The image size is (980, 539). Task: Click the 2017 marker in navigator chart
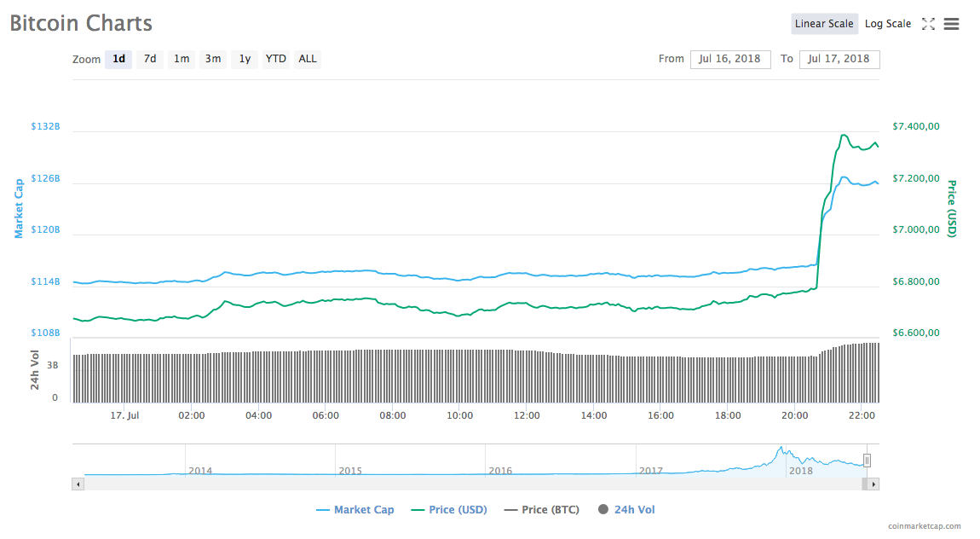650,471
